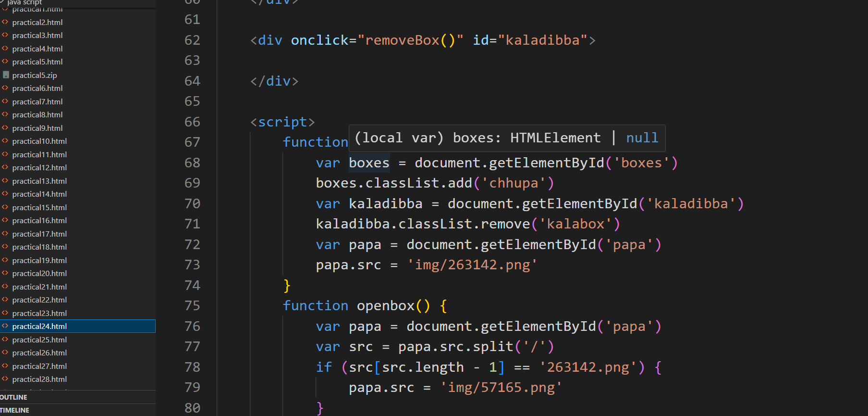
Task: Open practical19.html in the file list
Action: click(39, 260)
